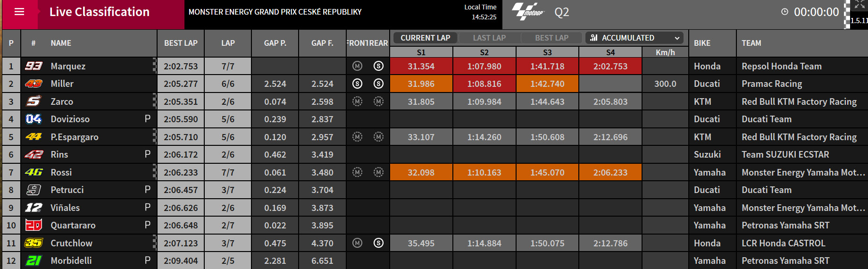The width and height of the screenshot is (868, 269).
Task: Open the ACCUMULATED dropdown
Action: [634, 38]
